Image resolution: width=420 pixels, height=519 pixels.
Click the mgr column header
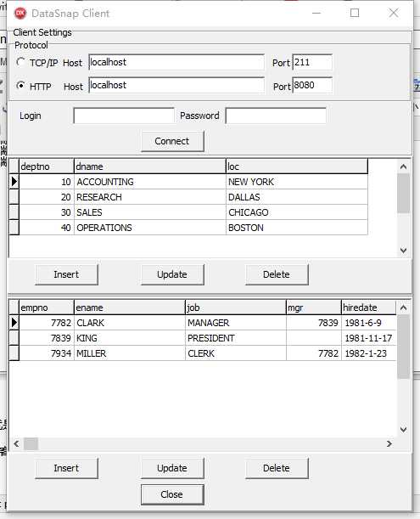point(313,307)
